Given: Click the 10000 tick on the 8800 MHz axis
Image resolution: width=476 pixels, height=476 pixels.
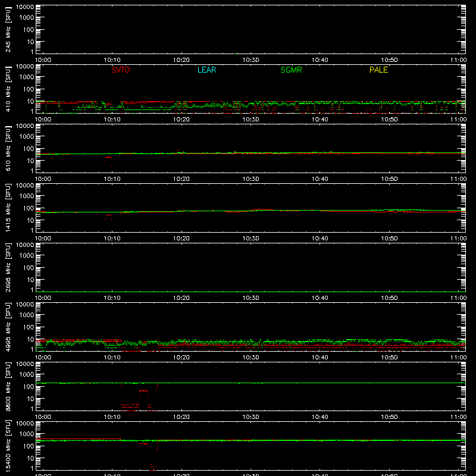Looking at the screenshot, I should [25, 364].
